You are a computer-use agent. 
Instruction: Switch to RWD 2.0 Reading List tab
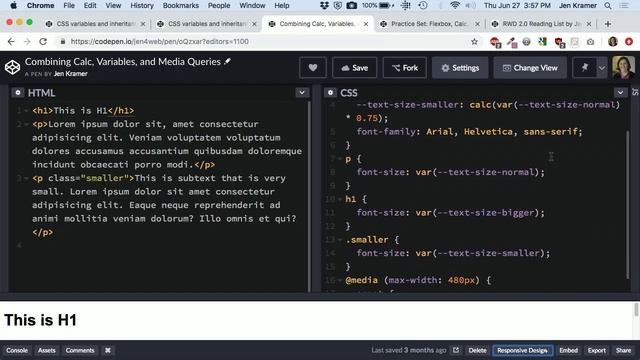click(541, 24)
